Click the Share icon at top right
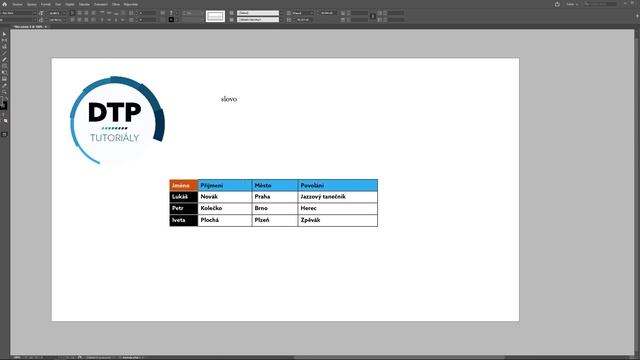This screenshot has height=360, width=640. point(557,4)
